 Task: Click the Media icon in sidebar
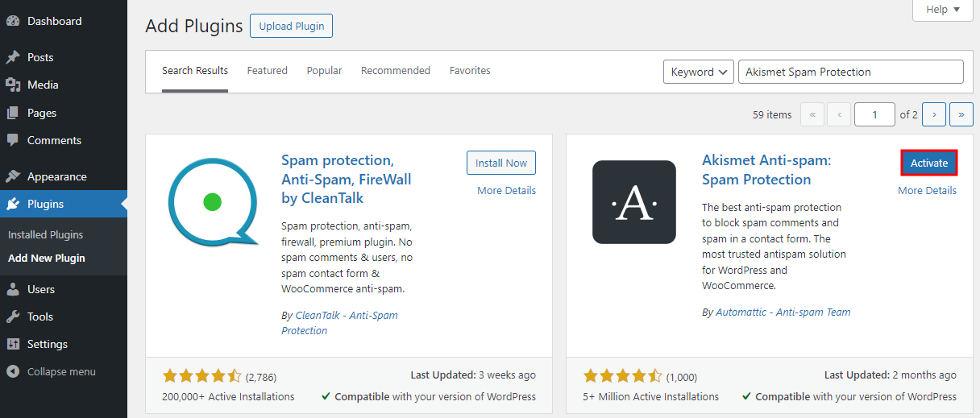tap(13, 85)
